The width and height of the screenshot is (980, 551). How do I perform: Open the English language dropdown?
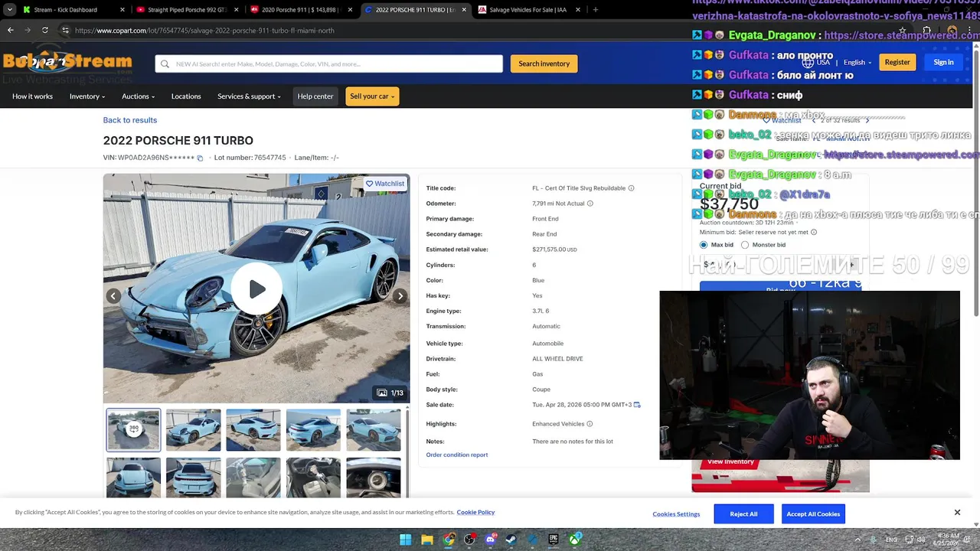coord(857,63)
